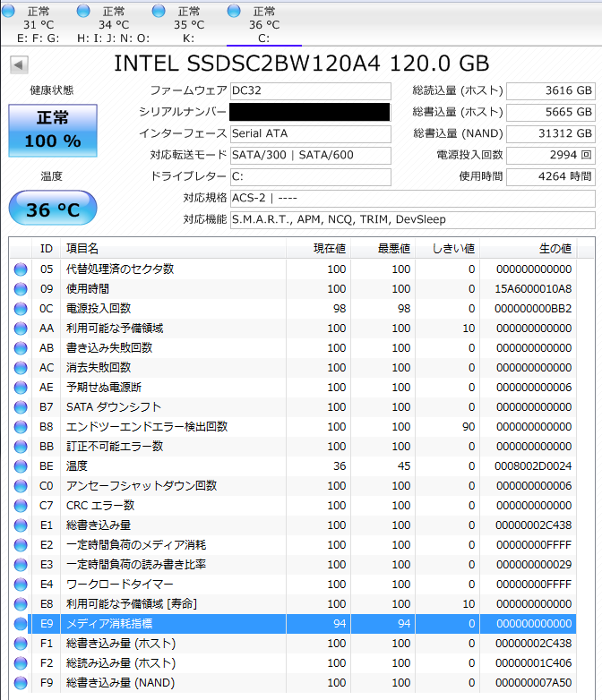Click firmware field showing DC32

pyautogui.click(x=311, y=90)
